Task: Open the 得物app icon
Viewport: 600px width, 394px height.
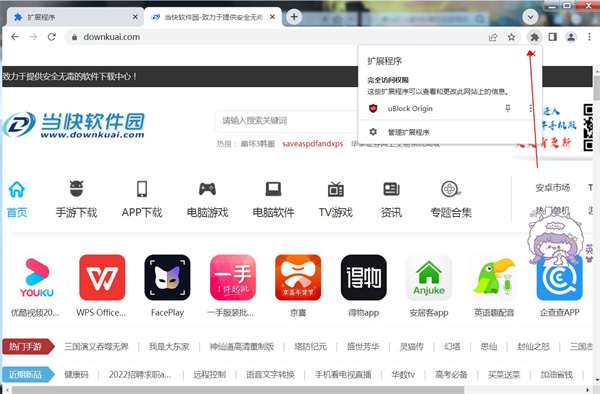Action: pyautogui.click(x=364, y=277)
